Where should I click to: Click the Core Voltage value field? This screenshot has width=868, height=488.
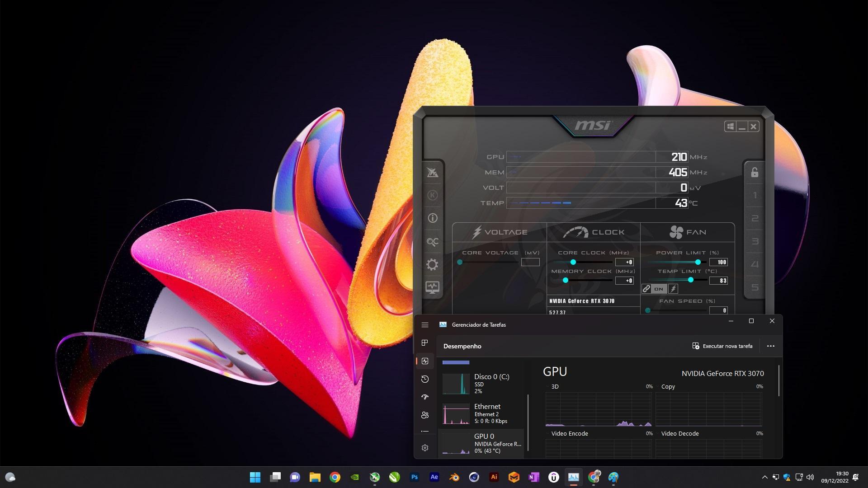pos(530,262)
